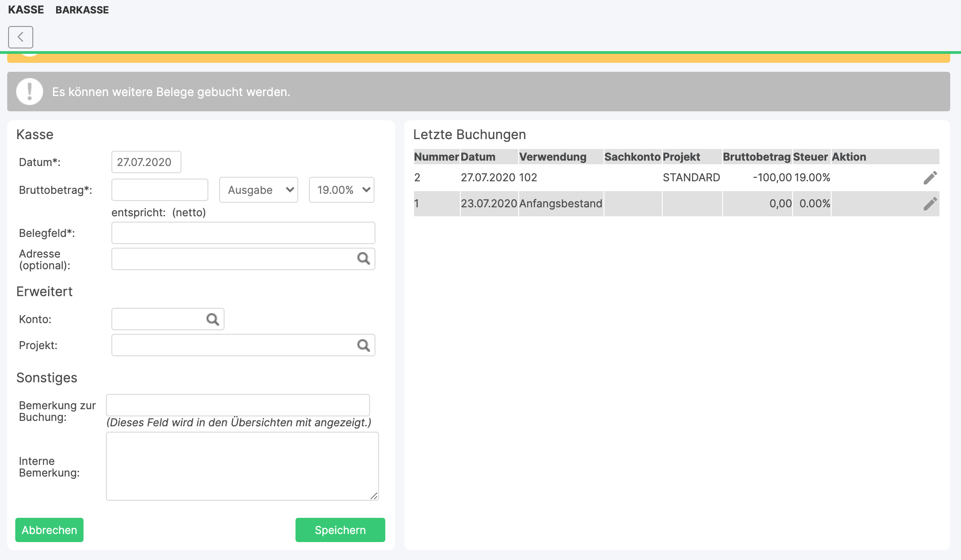Click the Bemerkung zur Buchung input

[238, 405]
